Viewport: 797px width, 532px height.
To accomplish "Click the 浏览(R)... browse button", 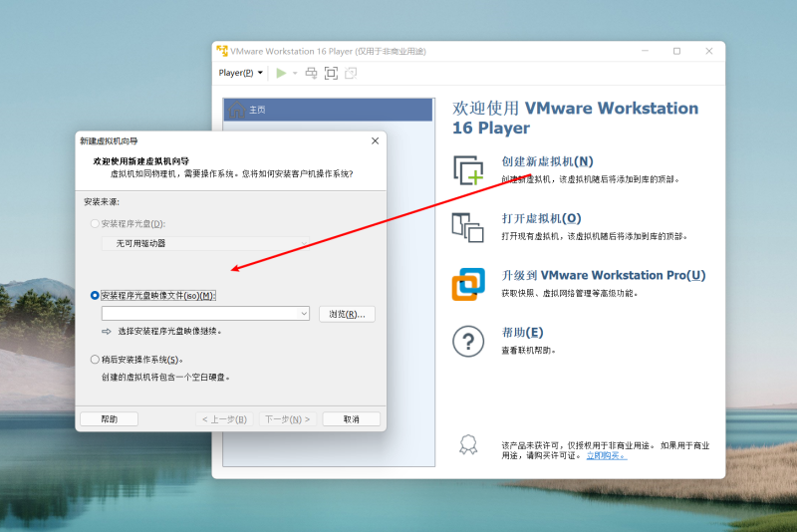I will click(347, 314).
